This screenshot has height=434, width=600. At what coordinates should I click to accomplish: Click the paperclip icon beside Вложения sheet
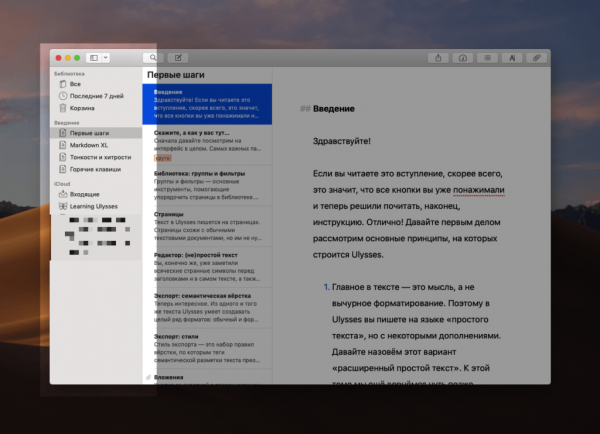[148, 377]
